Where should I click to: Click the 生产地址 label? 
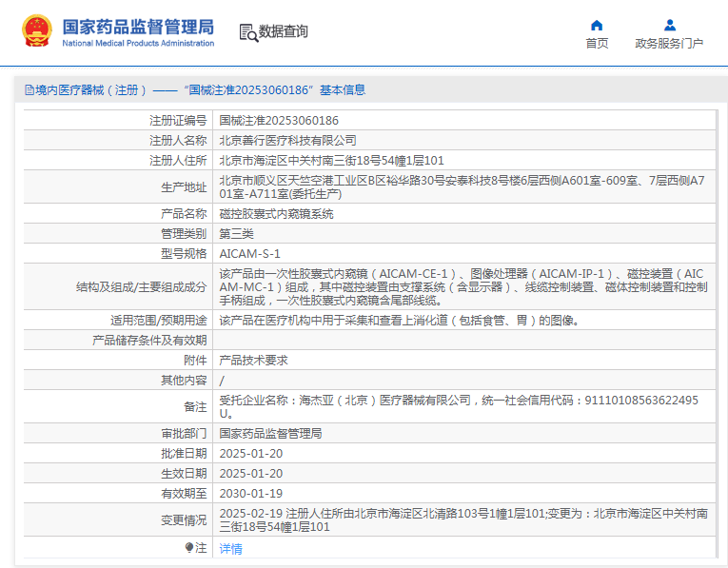point(184,187)
